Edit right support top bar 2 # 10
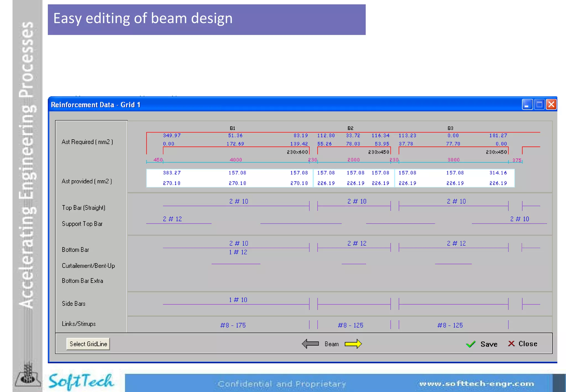This screenshot has height=392, width=566. pos(520,219)
